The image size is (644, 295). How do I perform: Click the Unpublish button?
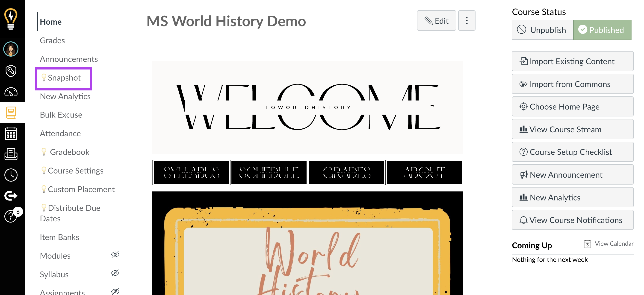542,30
